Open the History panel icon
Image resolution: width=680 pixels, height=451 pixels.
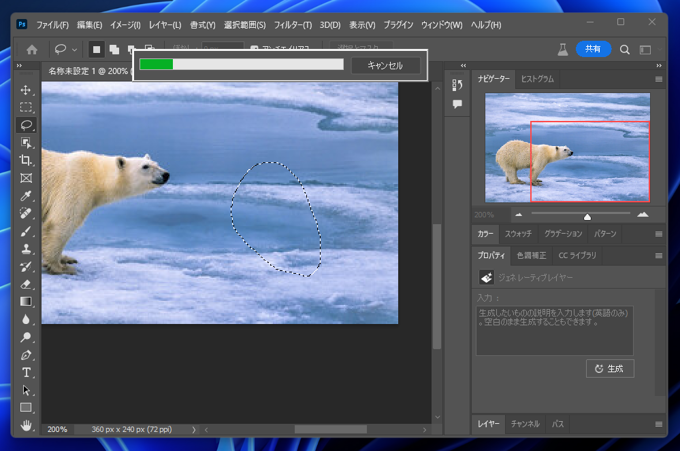(x=457, y=85)
